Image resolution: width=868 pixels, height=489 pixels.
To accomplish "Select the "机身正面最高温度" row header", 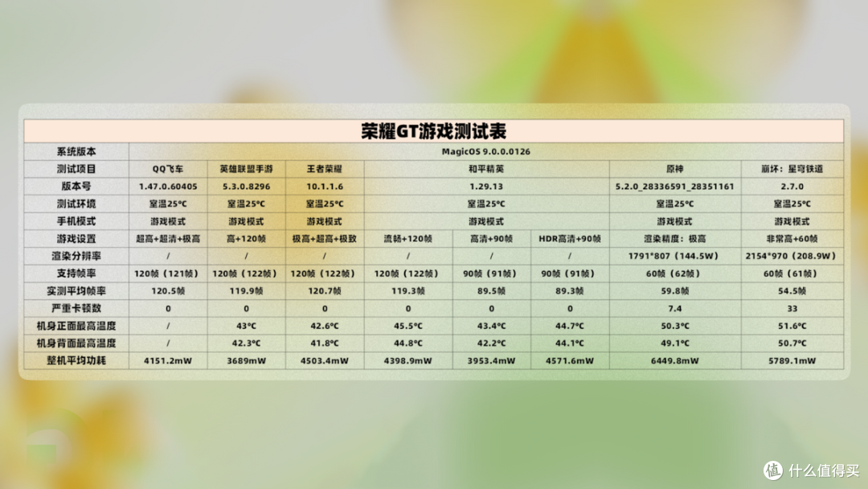I will click(x=76, y=326).
